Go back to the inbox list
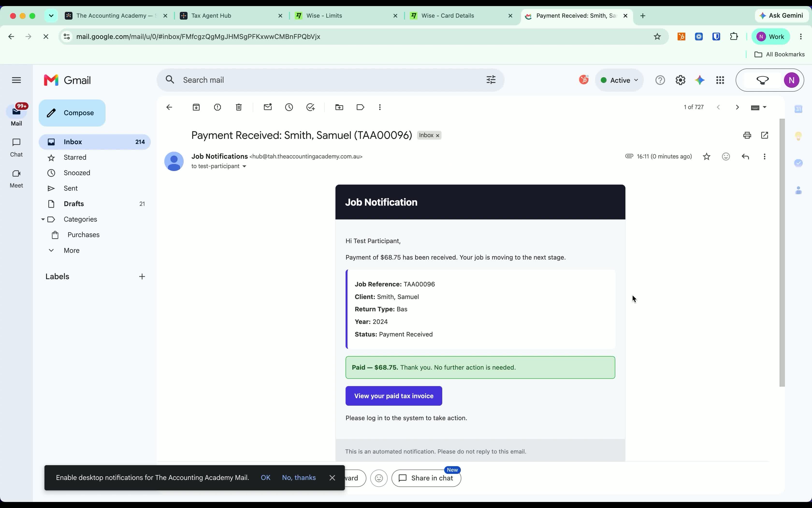This screenshot has width=812, height=508. [x=169, y=107]
